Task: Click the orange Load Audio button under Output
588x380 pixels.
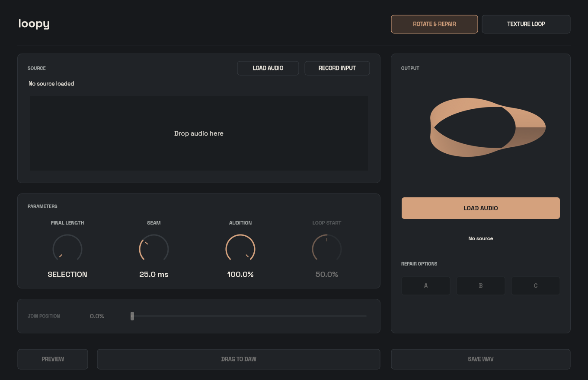Action: click(x=481, y=208)
